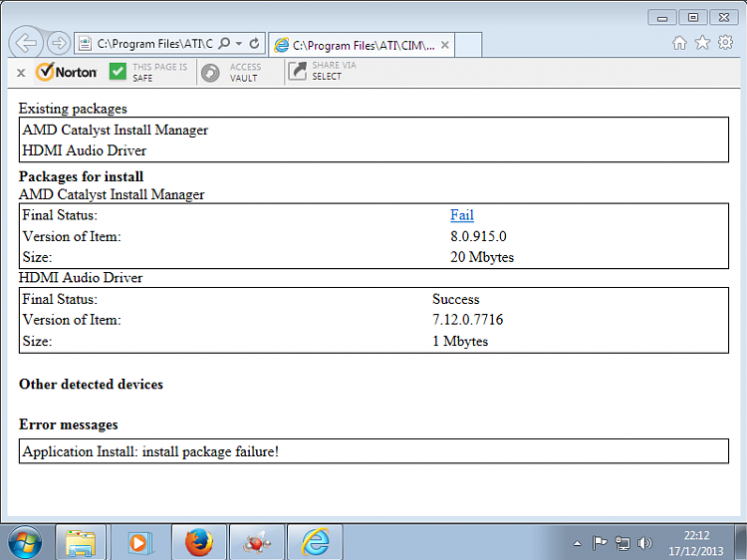Open the molecule app taskbar icon
The image size is (747, 560).
[257, 542]
